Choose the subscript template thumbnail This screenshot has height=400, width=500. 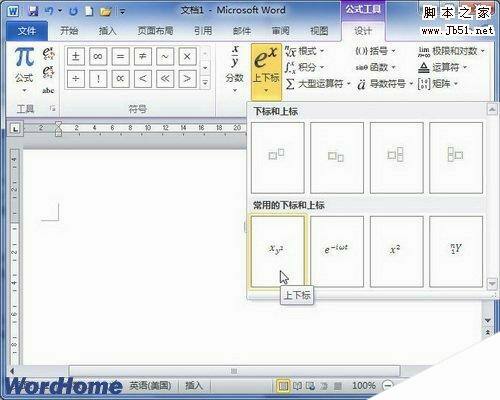click(x=337, y=158)
